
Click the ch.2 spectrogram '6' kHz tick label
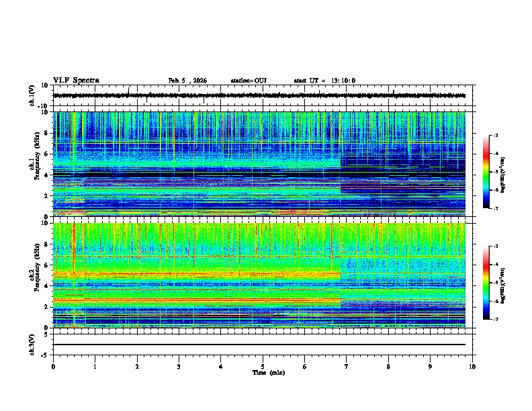46,265
